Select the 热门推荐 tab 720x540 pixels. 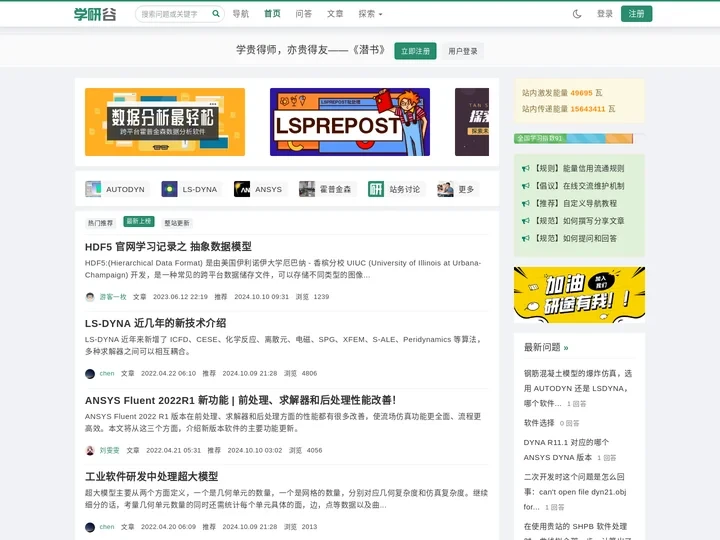[101, 223]
